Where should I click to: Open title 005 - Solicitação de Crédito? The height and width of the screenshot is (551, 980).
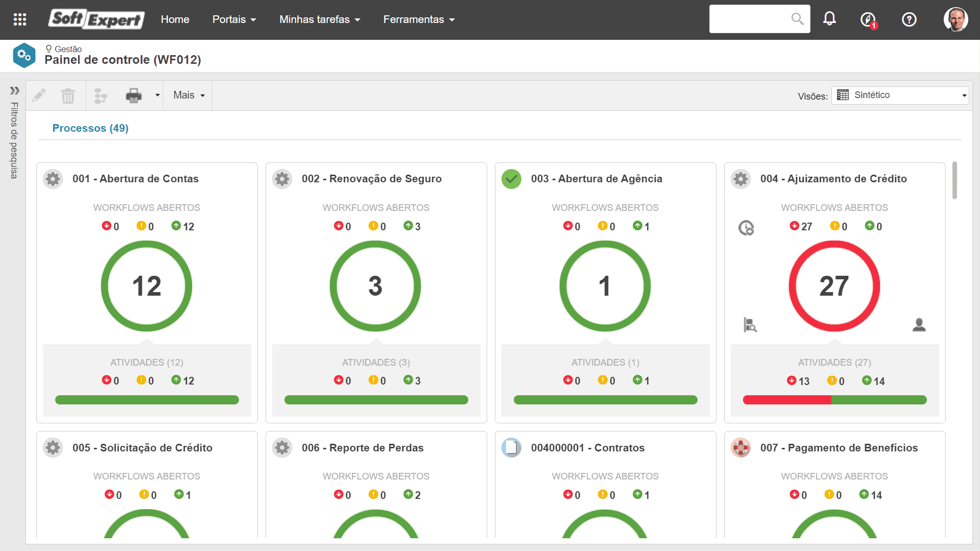[142, 448]
